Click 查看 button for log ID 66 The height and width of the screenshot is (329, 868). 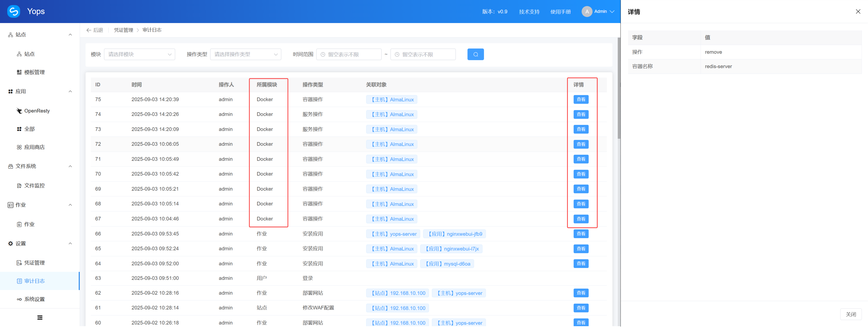[x=581, y=234]
